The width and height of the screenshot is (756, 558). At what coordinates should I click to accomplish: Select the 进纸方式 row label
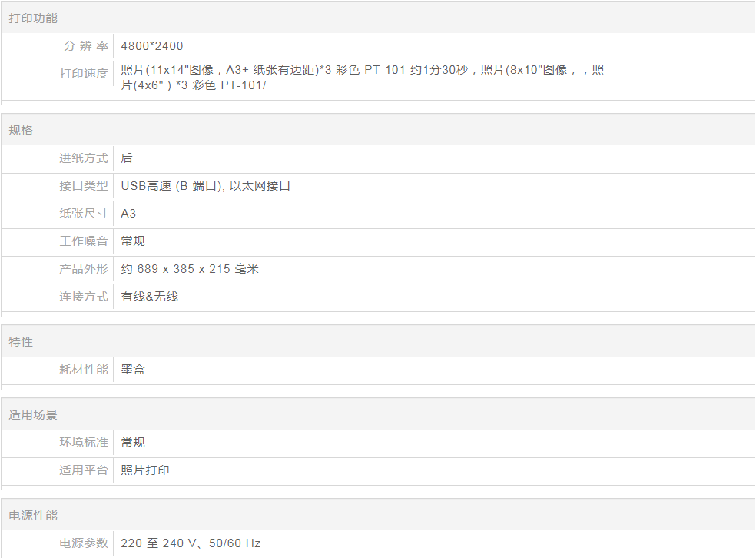[84, 158]
